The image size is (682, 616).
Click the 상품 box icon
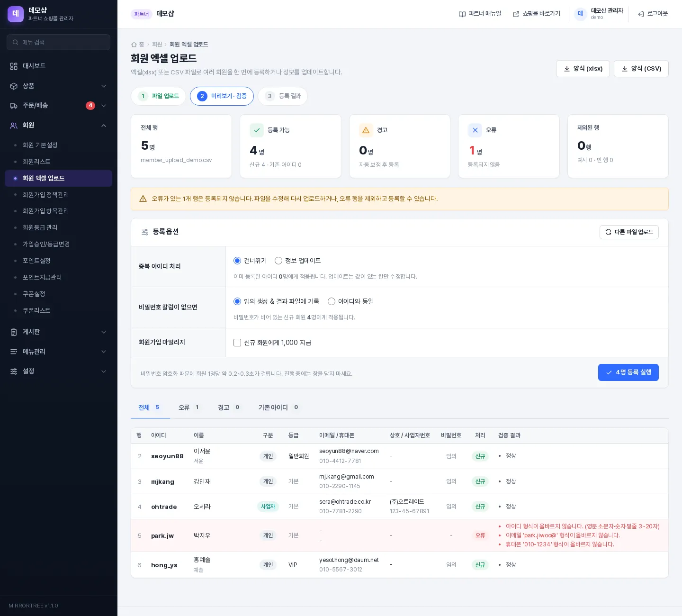coord(14,86)
